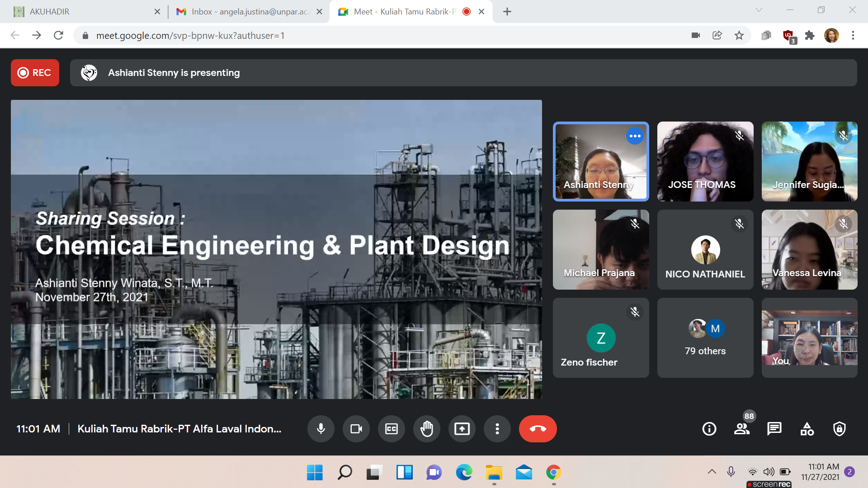Open Host controls shield icon
868x488 pixels.
tap(839, 428)
